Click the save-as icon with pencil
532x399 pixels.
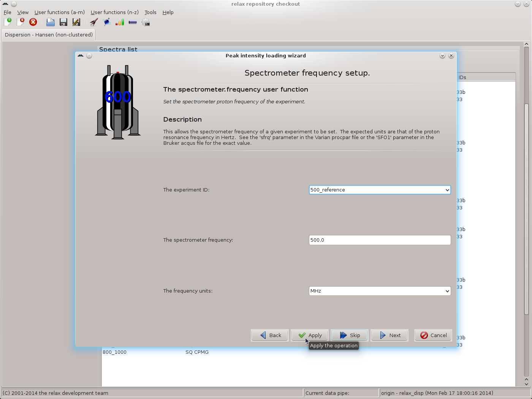76,22
